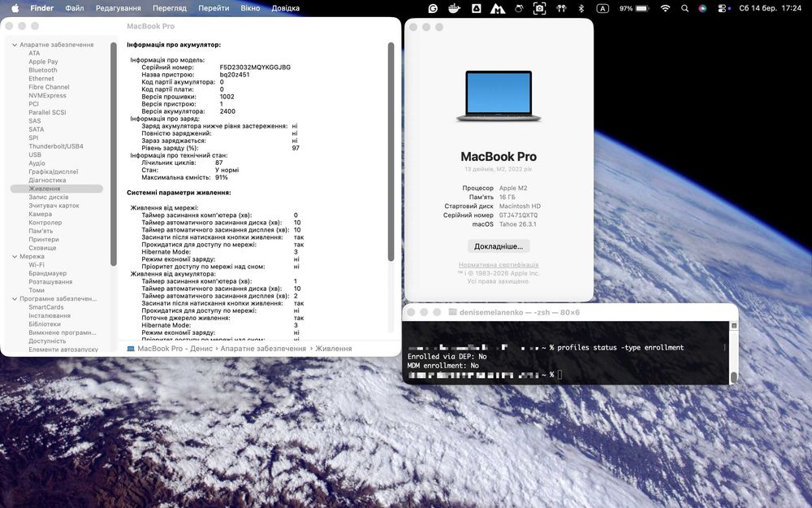Screen dimensions: 812x508
Task: Click the Grammarly icon in menu bar
Action: click(x=433, y=8)
